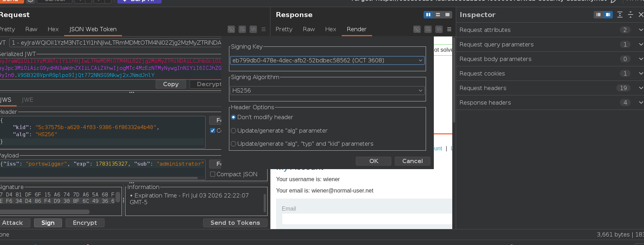Confirm signing dialog with OK
644x245 pixels.
[x=374, y=161]
